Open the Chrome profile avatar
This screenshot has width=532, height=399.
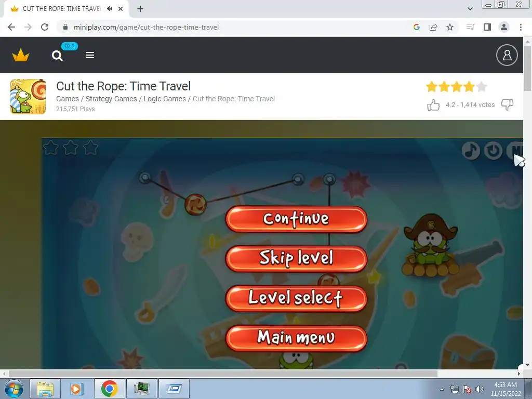504,27
